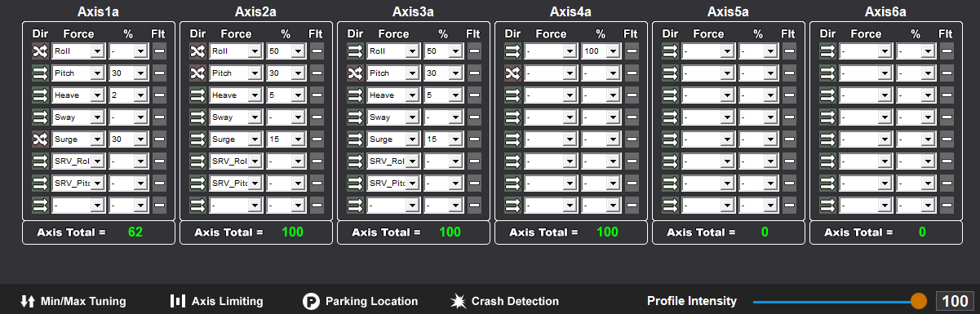Open Axis6a first row percent dropdown

(916, 51)
